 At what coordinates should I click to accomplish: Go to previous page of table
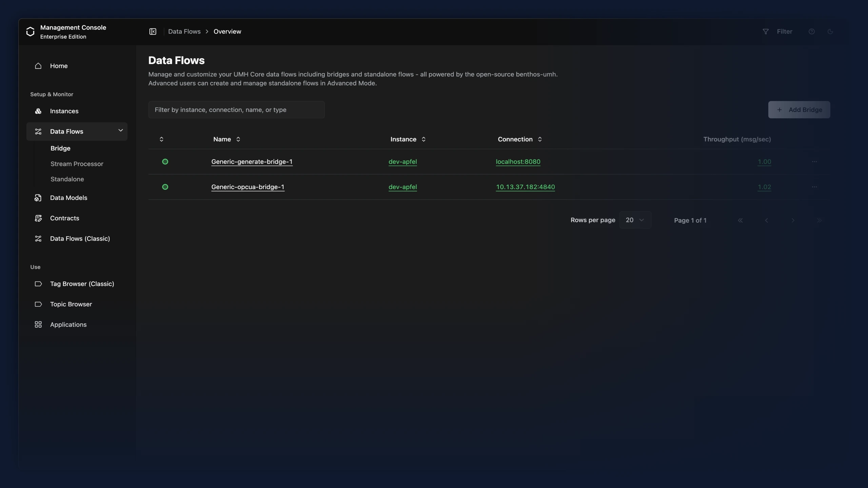point(766,220)
